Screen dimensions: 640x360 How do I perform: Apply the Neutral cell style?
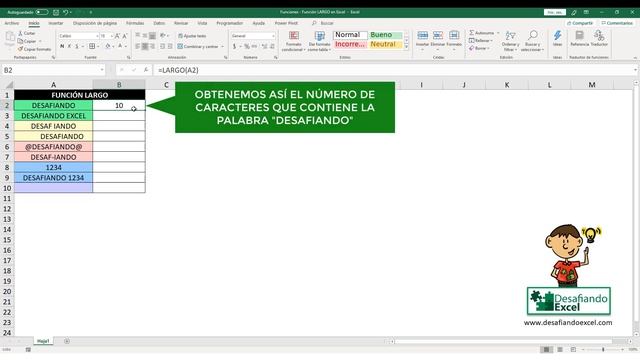coord(385,44)
